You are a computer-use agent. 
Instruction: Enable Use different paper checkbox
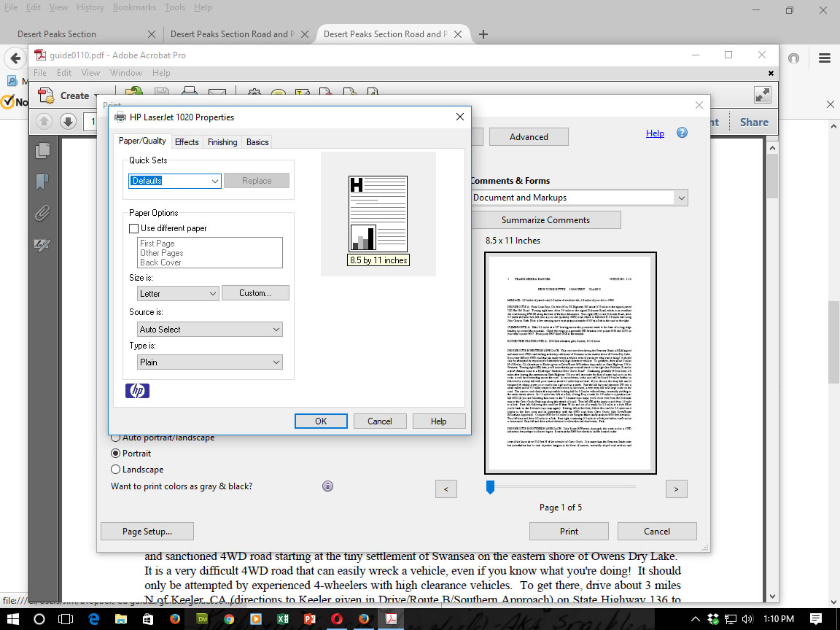pyautogui.click(x=134, y=228)
